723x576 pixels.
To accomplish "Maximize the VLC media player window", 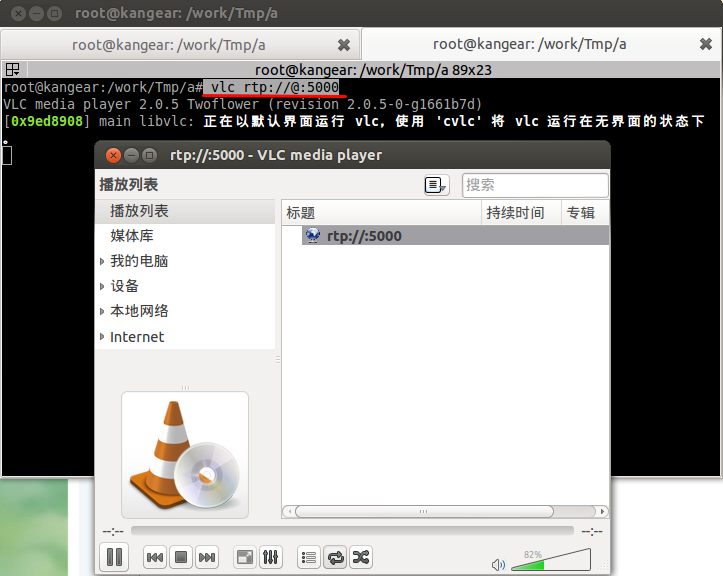I will coord(149,155).
